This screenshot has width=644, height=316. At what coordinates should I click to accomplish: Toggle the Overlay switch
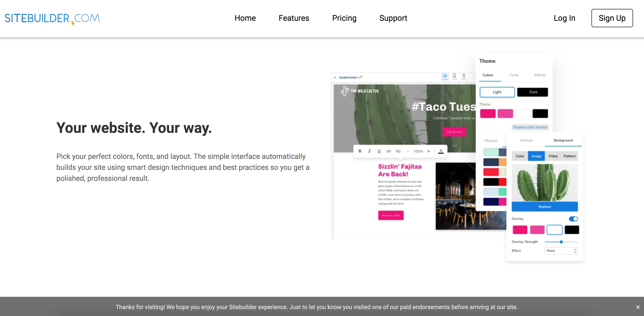(573, 219)
